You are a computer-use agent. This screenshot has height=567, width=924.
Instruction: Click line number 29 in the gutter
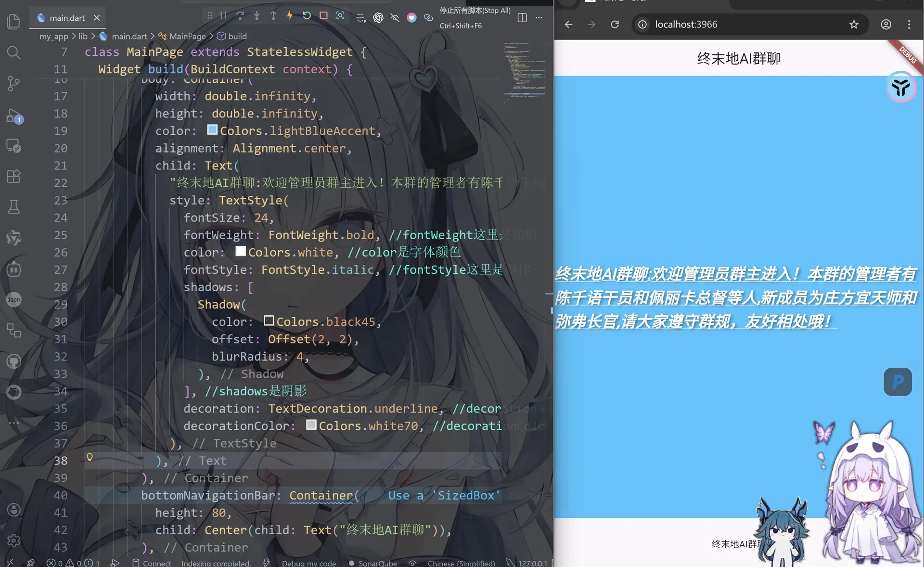(x=61, y=304)
